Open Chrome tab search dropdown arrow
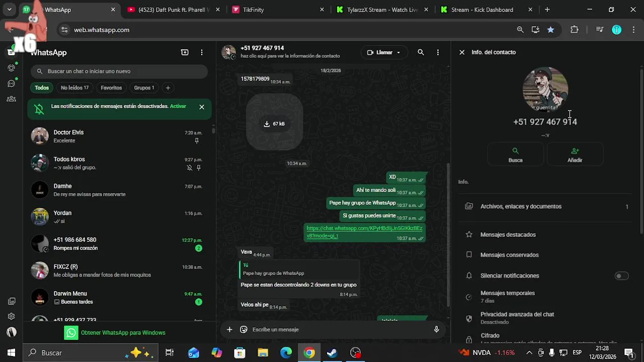644x362 pixels. (x=9, y=10)
